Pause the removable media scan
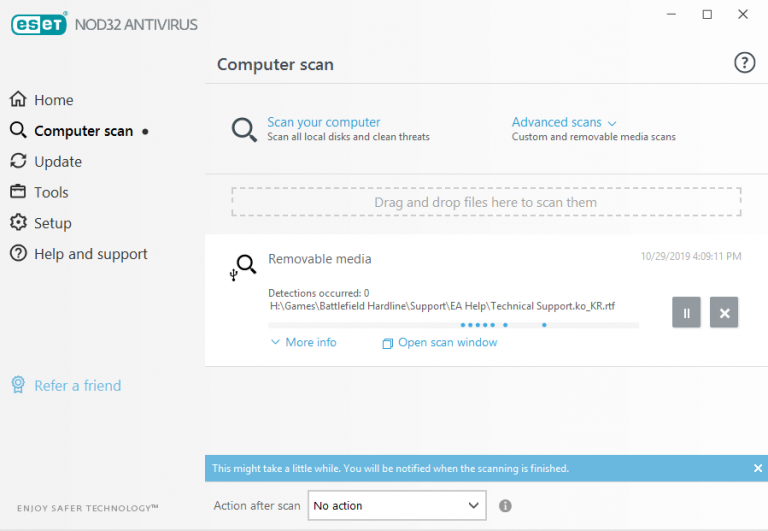Screen dimensions: 768x531 (686, 313)
